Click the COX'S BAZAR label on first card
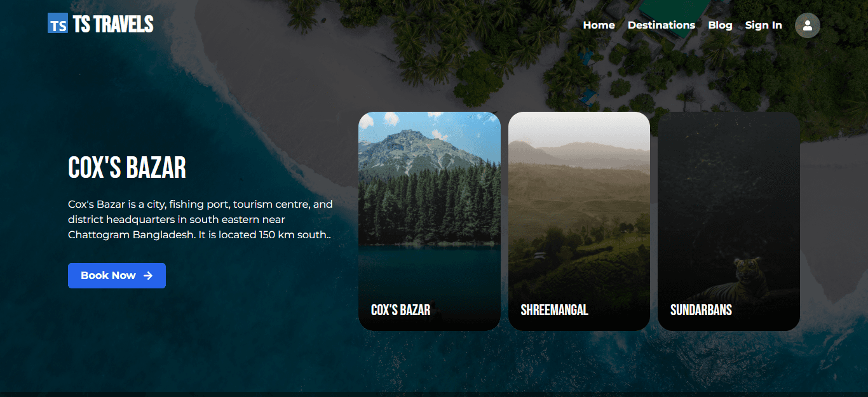Screen dimensions: 868x397 400,310
